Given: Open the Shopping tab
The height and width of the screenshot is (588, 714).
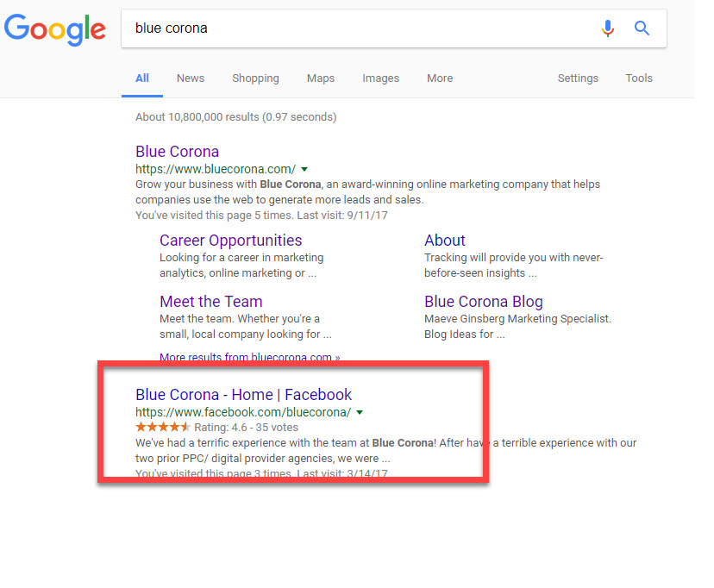Looking at the screenshot, I should click(x=255, y=78).
